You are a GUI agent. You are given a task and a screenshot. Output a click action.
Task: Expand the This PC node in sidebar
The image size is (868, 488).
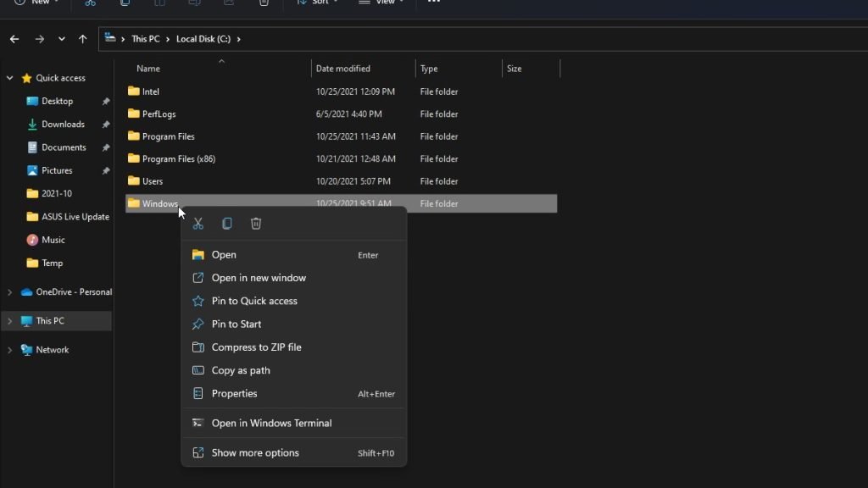pyautogui.click(x=9, y=321)
